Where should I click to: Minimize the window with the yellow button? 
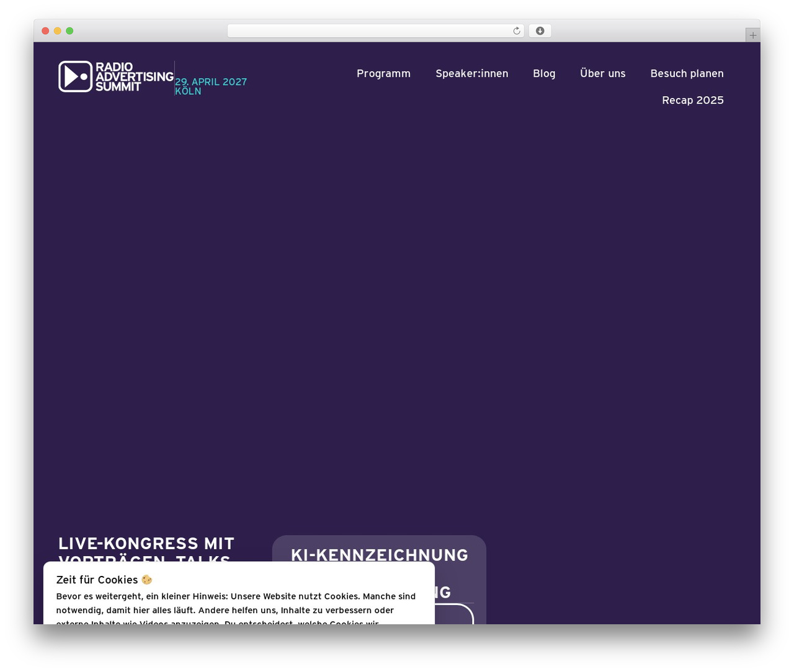[x=58, y=31]
